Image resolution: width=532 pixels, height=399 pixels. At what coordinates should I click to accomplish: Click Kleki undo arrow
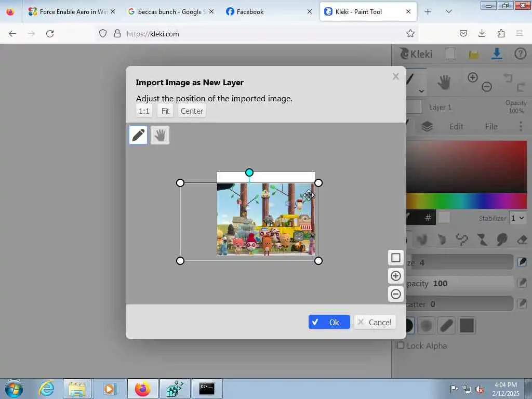508,78
